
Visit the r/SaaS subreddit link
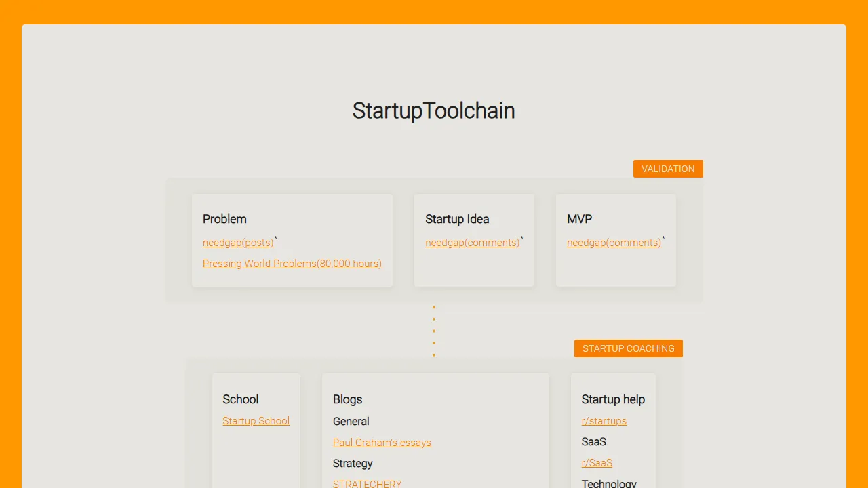click(x=597, y=462)
